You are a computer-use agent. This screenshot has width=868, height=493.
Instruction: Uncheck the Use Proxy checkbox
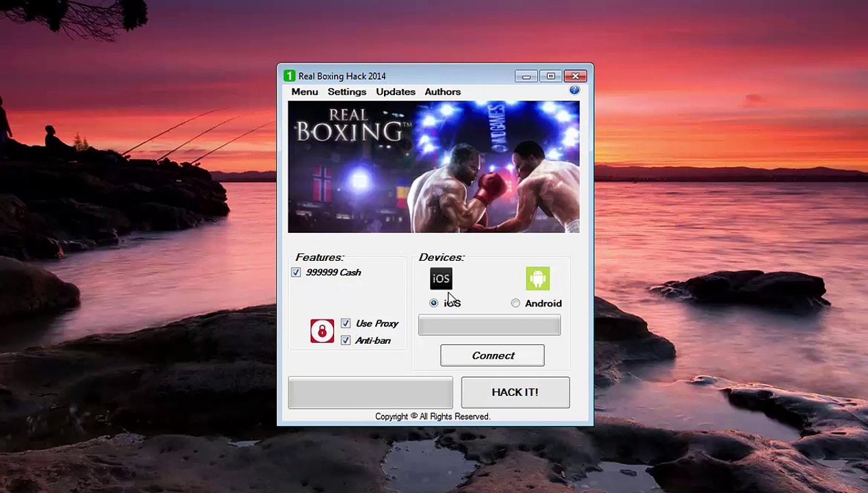tap(346, 323)
